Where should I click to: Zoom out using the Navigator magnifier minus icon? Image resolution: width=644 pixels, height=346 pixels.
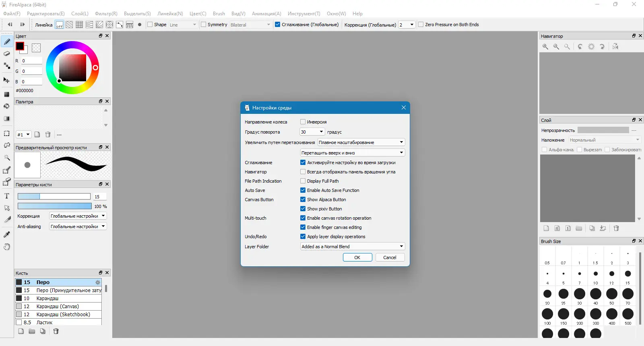coord(556,47)
